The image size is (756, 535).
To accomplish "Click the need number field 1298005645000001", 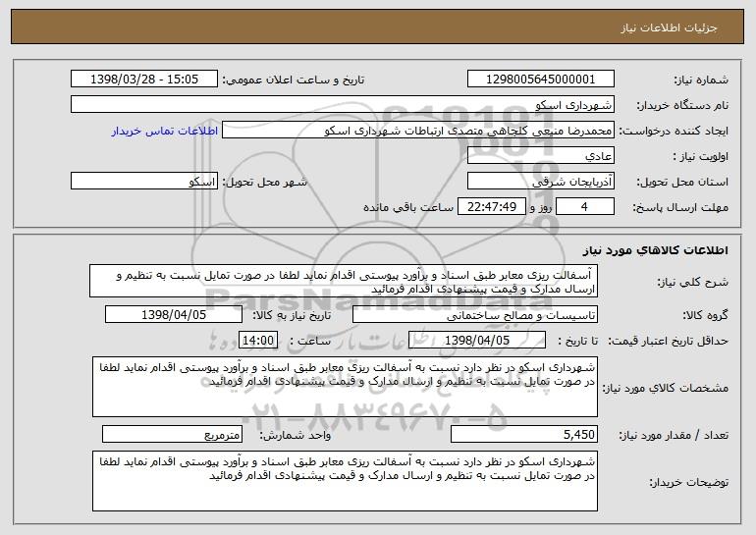I will [x=540, y=80].
